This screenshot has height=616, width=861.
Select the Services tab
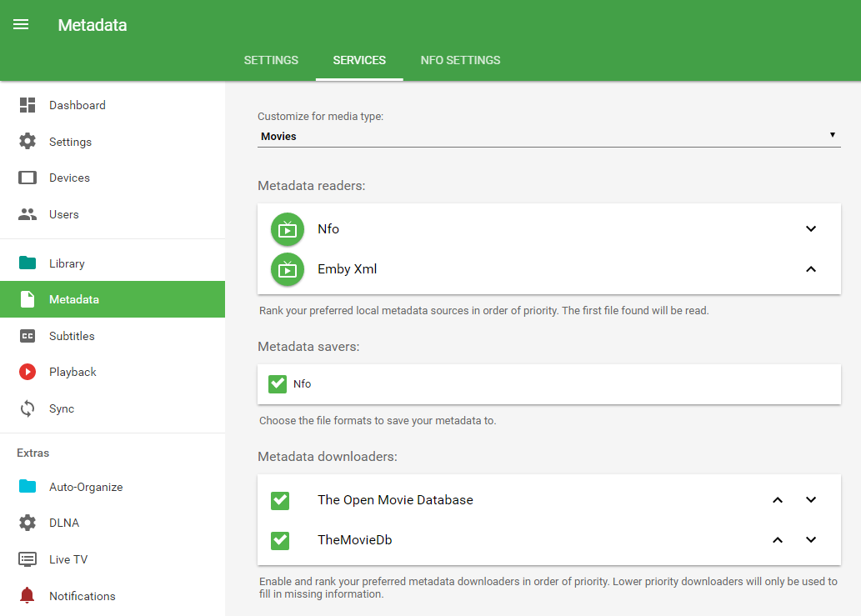pyautogui.click(x=359, y=60)
